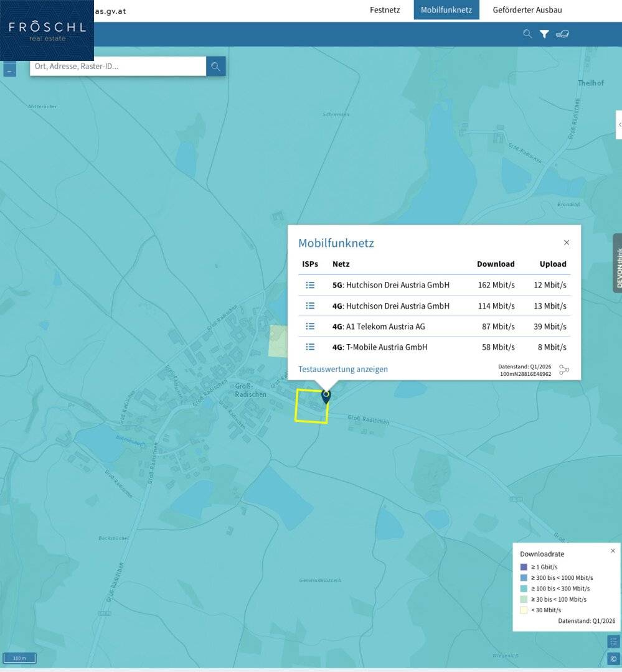Click the dark location pin marker
622x672 pixels.
click(326, 396)
